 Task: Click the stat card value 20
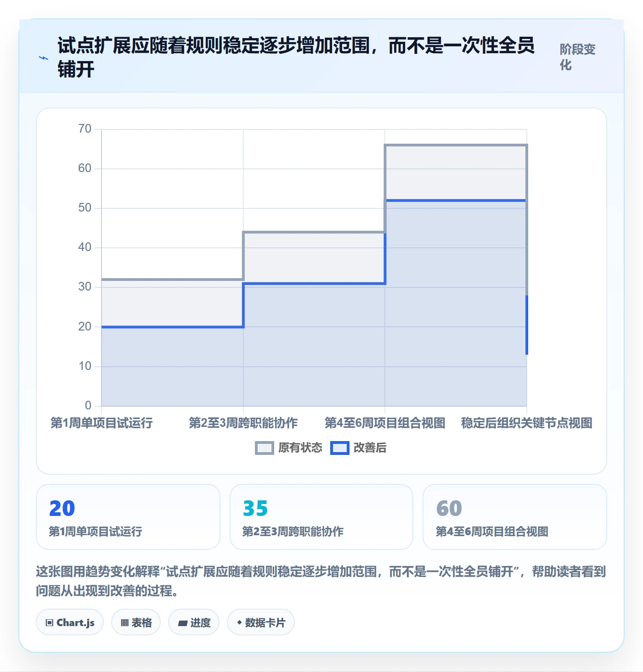62,508
